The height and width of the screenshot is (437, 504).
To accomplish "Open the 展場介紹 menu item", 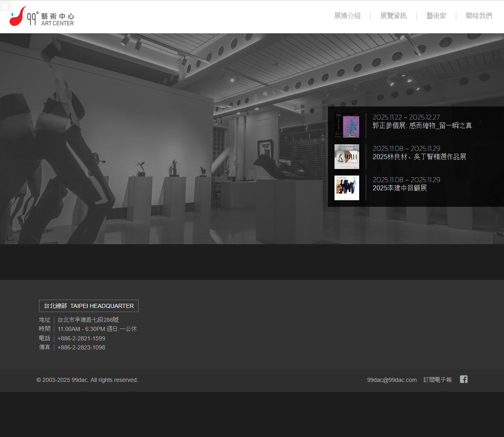I will pos(347,16).
